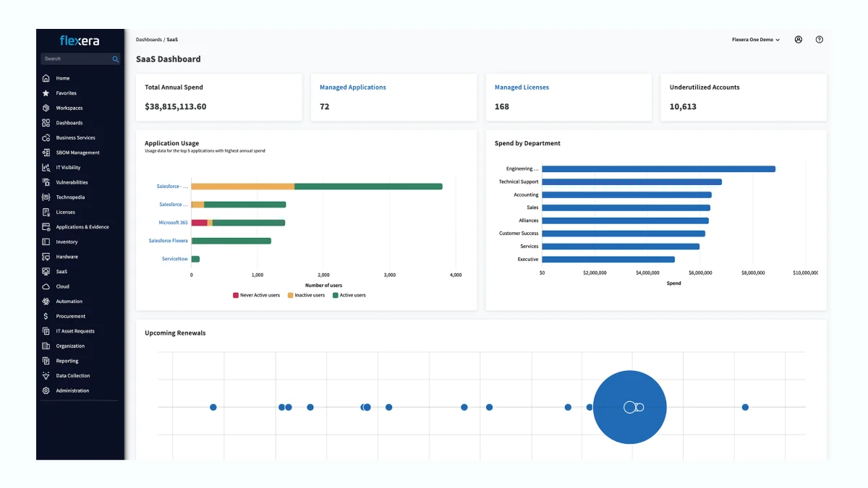This screenshot has width=868, height=488.
Task: Click the Customer Success department label
Action: coord(519,234)
